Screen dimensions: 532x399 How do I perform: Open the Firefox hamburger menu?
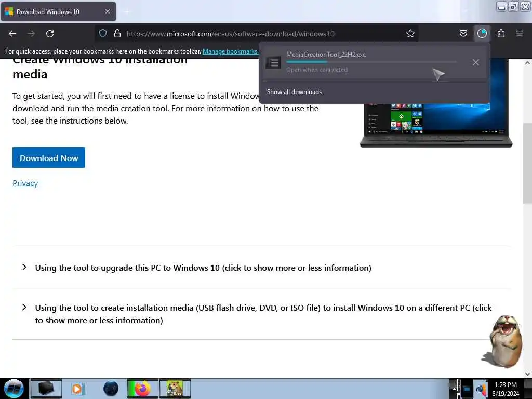coord(519,33)
